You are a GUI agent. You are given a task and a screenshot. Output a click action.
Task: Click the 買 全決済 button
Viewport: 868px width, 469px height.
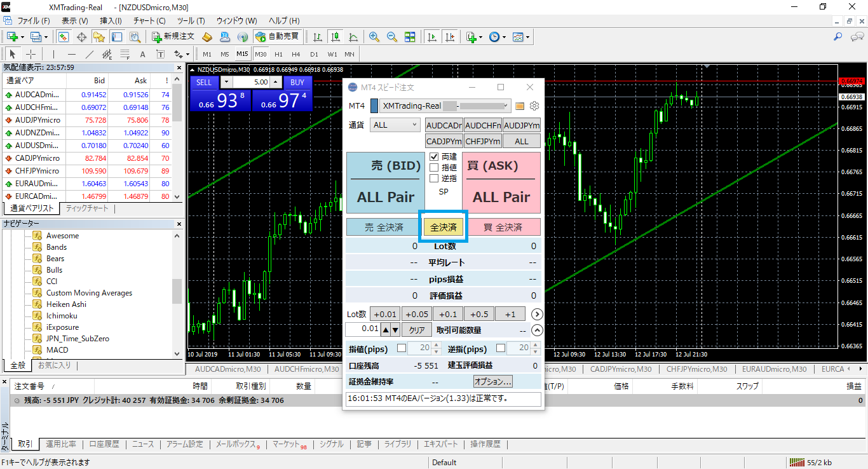tap(503, 227)
